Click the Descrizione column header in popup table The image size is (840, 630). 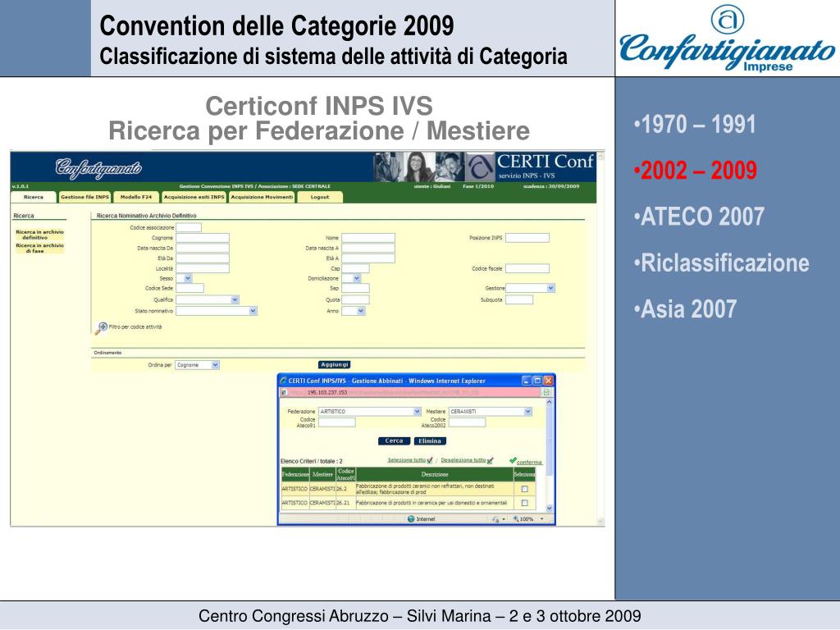coord(435,475)
